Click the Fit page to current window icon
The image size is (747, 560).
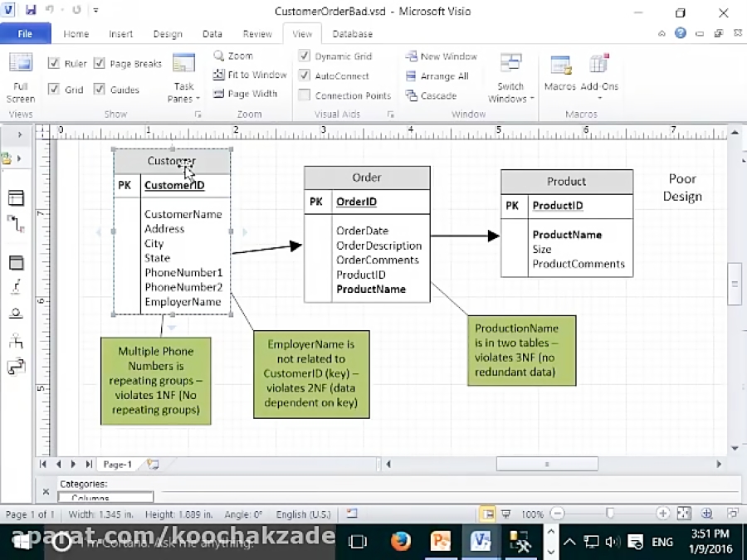(x=683, y=514)
